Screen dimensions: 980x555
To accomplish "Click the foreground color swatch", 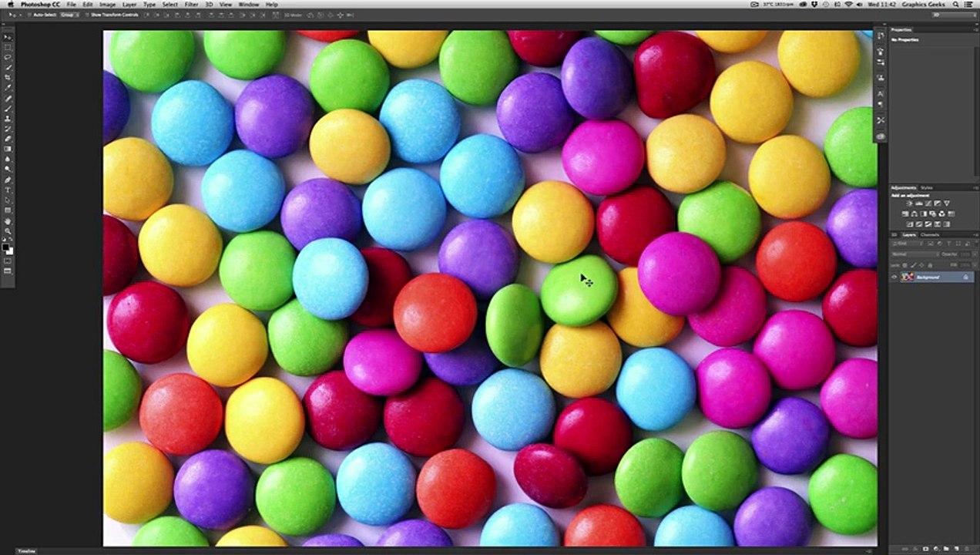I will tap(5, 247).
